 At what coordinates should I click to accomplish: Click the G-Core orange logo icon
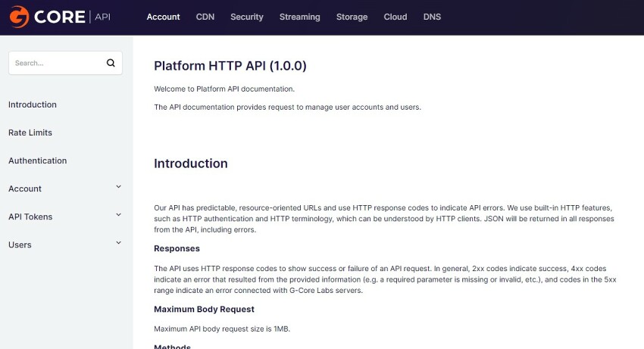[19, 17]
